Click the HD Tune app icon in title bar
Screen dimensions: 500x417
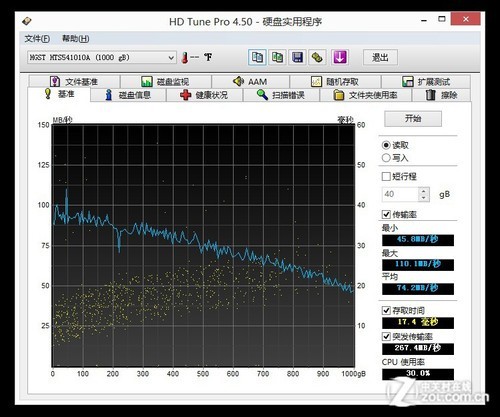[27, 21]
